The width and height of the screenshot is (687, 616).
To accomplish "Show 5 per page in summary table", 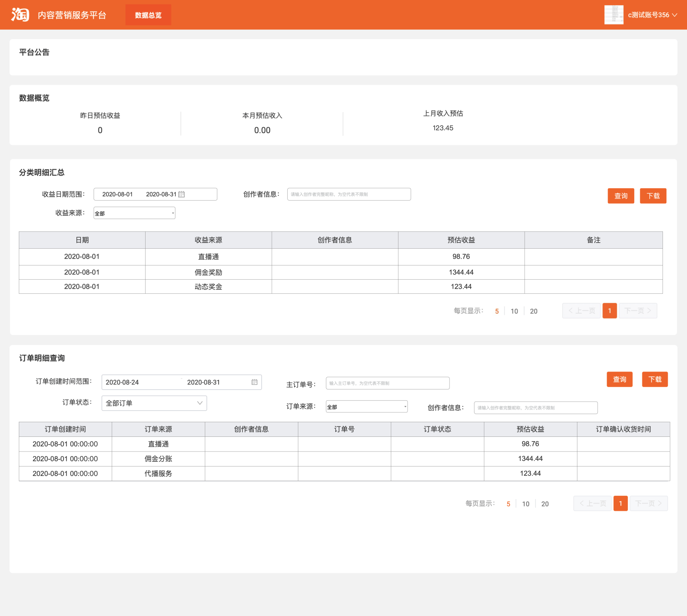I will 497,311.
